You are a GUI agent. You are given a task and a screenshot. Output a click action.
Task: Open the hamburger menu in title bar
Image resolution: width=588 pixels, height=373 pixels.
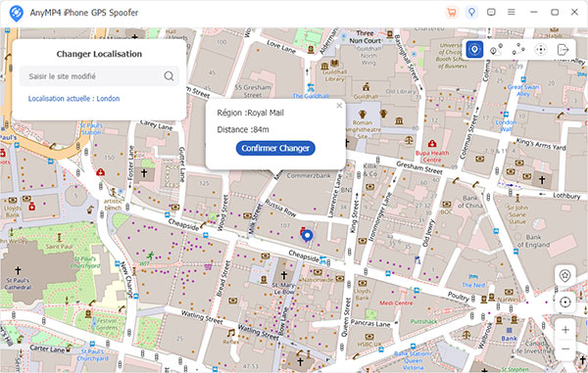coord(512,12)
